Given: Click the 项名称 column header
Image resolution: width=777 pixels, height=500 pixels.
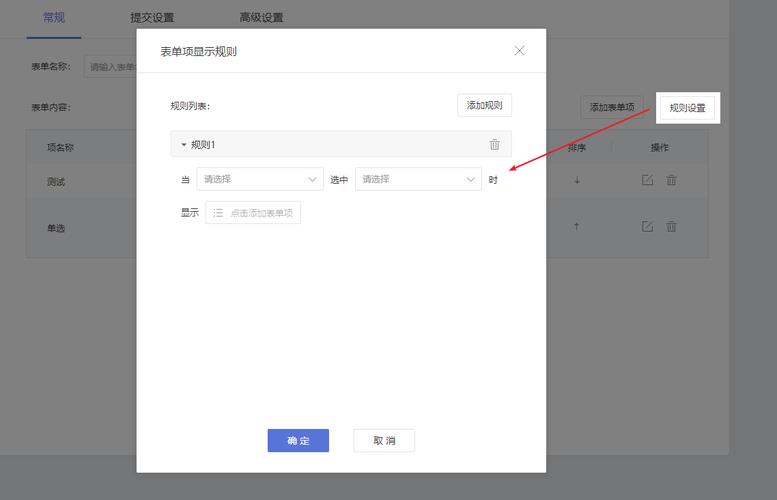Looking at the screenshot, I should coord(60,147).
